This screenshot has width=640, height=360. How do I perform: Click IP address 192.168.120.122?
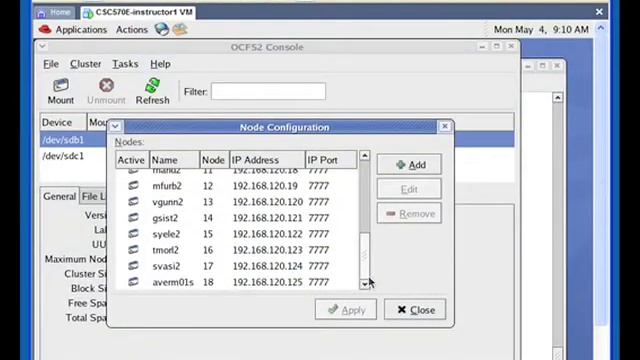268,234
